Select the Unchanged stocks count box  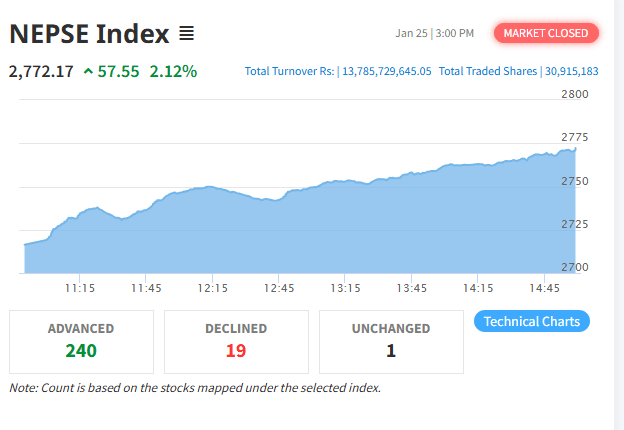click(391, 341)
